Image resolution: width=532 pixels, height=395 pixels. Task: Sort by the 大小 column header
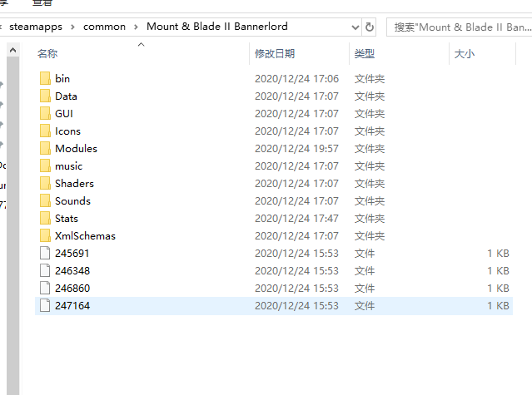(x=464, y=53)
